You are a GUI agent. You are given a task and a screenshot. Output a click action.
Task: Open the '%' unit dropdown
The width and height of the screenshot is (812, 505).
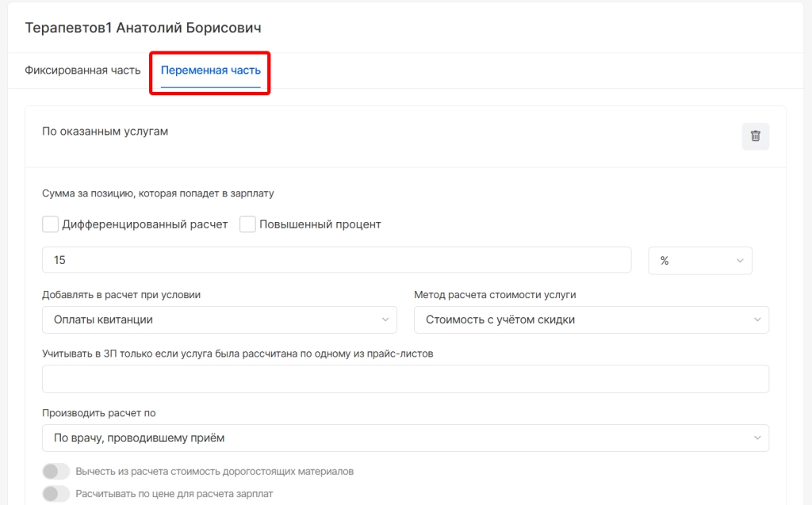tap(699, 260)
